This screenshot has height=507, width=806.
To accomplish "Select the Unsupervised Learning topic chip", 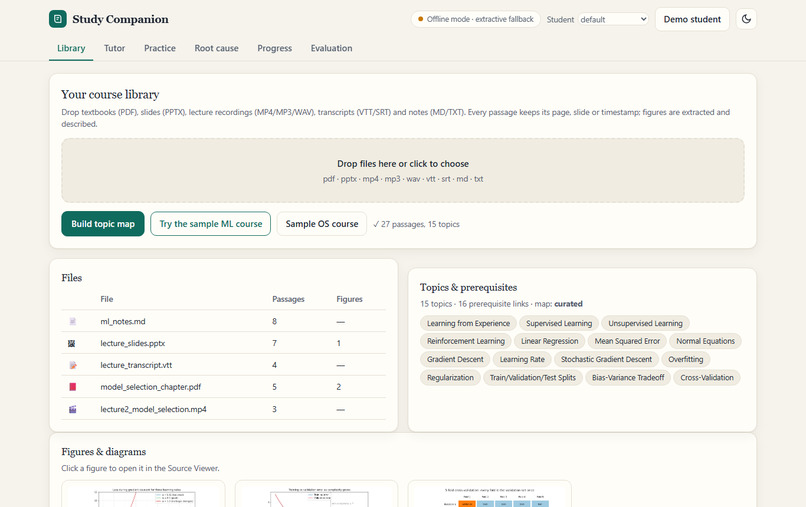I will (646, 323).
